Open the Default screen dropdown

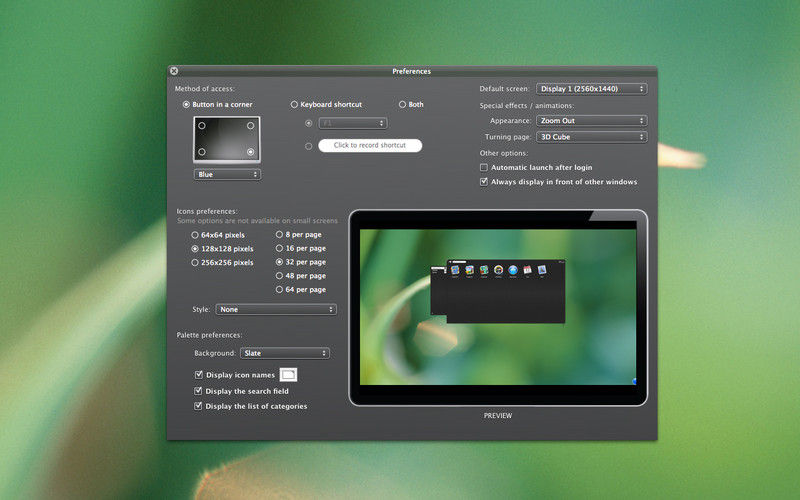[x=592, y=89]
